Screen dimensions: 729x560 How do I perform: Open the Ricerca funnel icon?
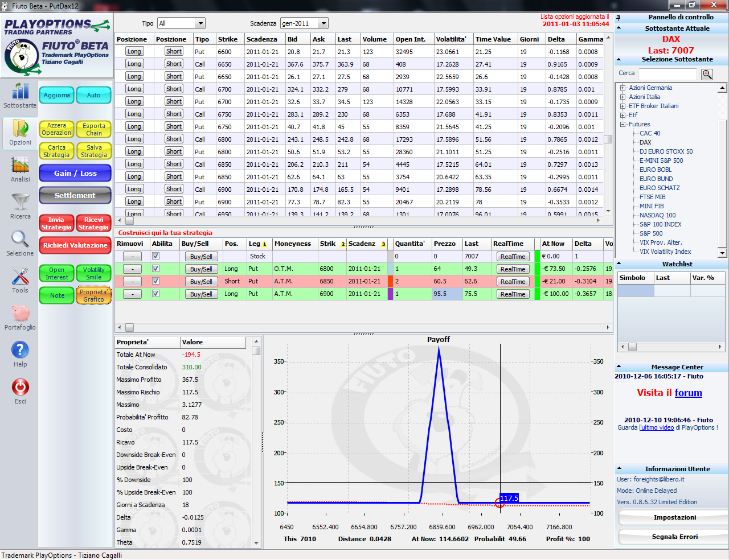[x=20, y=202]
